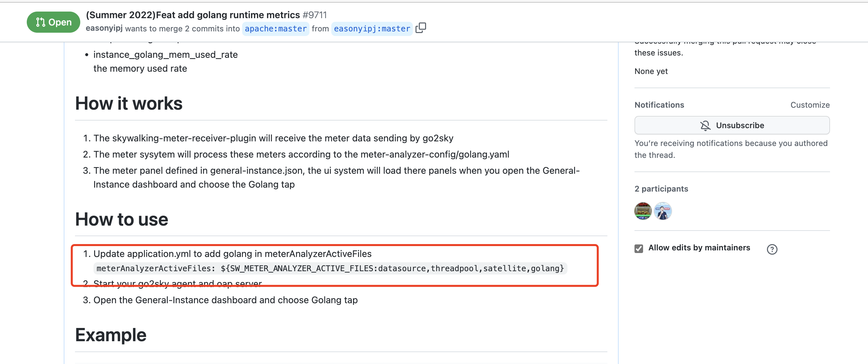Click the How it works heading
Image resolution: width=868 pixels, height=364 pixels.
click(129, 103)
